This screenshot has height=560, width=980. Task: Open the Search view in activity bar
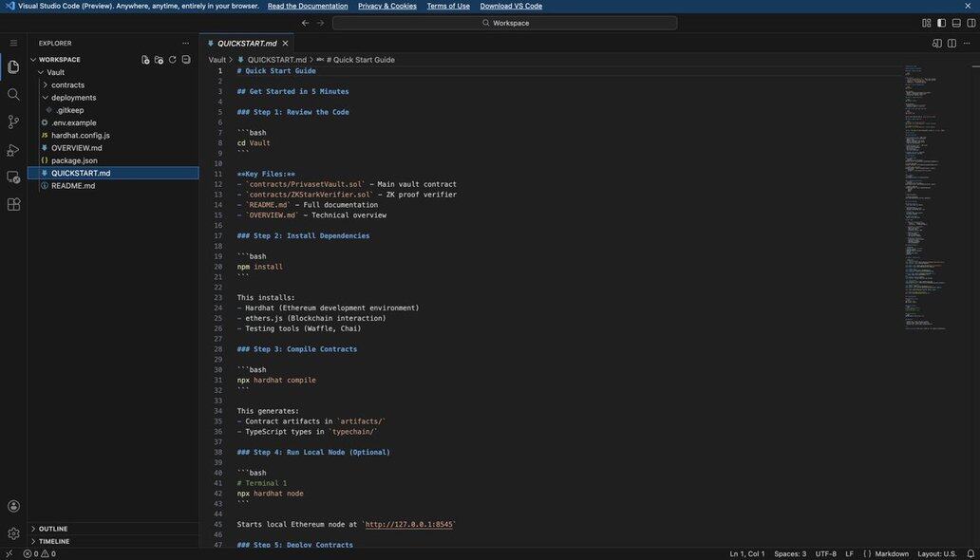[x=13, y=95]
